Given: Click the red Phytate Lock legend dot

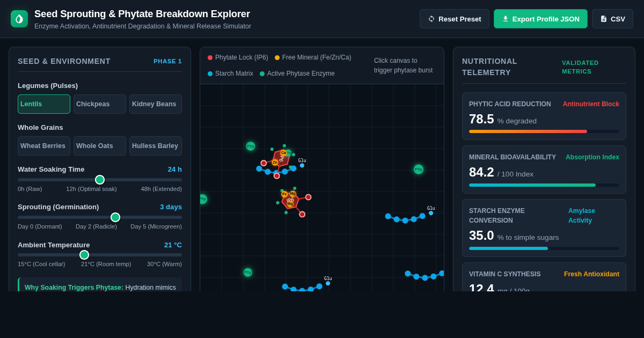Looking at the screenshot, I should pyautogui.click(x=210, y=57).
